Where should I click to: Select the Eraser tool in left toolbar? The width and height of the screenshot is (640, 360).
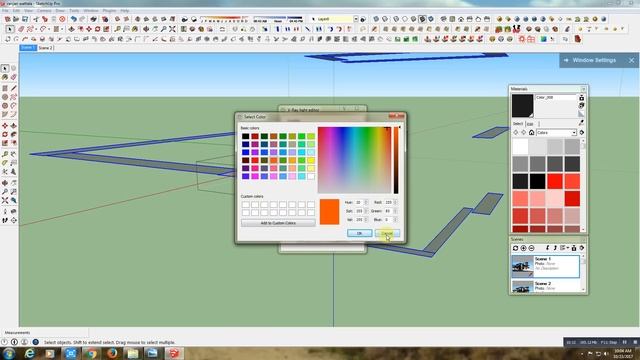click(13, 77)
